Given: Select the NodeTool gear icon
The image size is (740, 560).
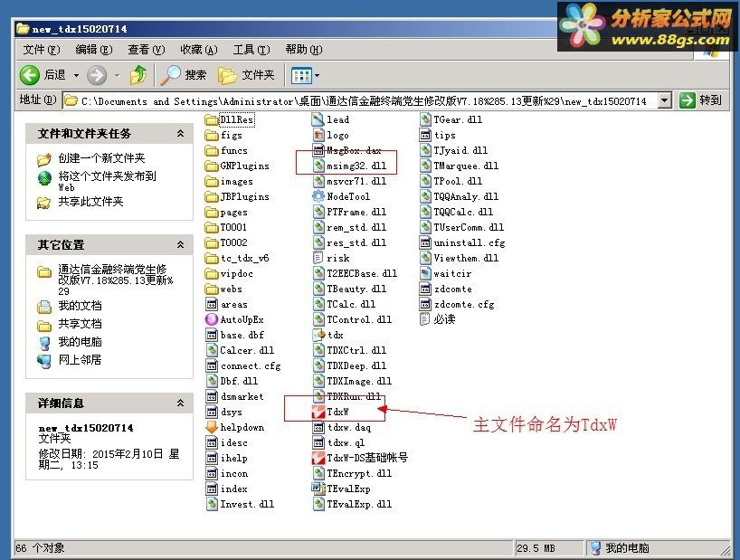Looking at the screenshot, I should 318,196.
